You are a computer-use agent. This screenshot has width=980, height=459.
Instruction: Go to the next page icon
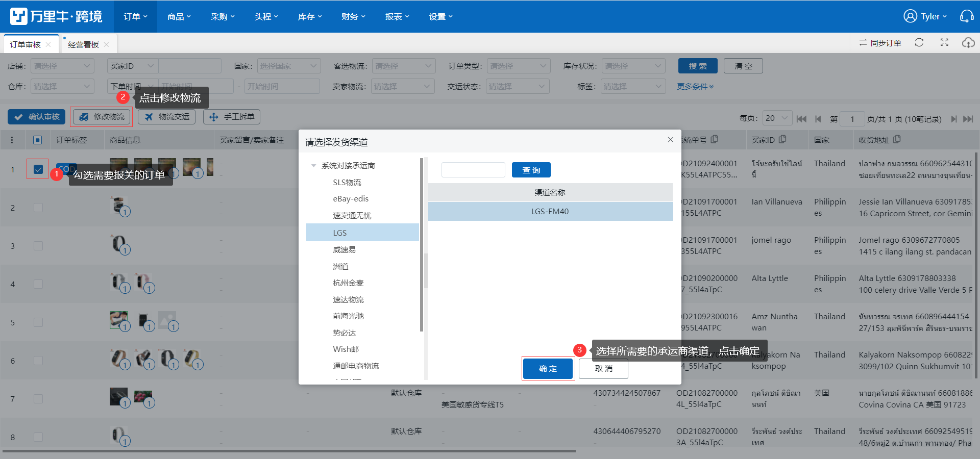point(953,119)
